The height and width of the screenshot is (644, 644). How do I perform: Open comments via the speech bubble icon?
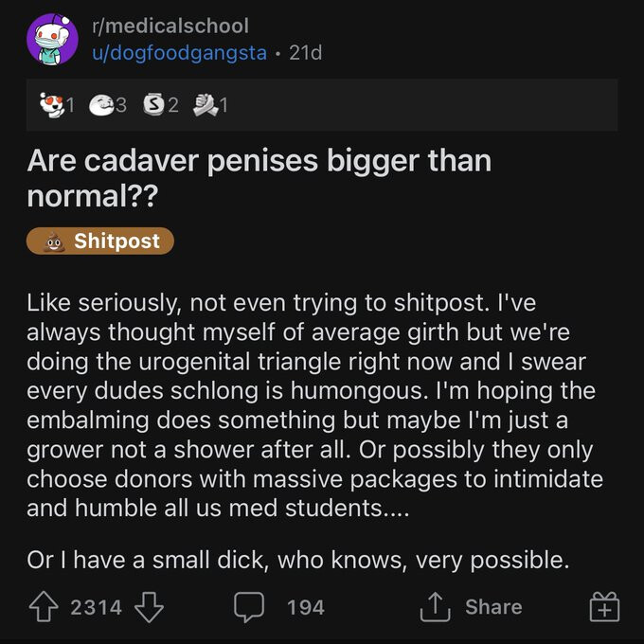[249, 607]
